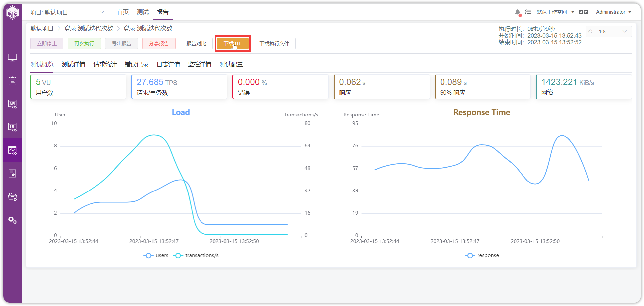Open the performance testing sidebar icon
The image size is (644, 306).
(x=12, y=151)
